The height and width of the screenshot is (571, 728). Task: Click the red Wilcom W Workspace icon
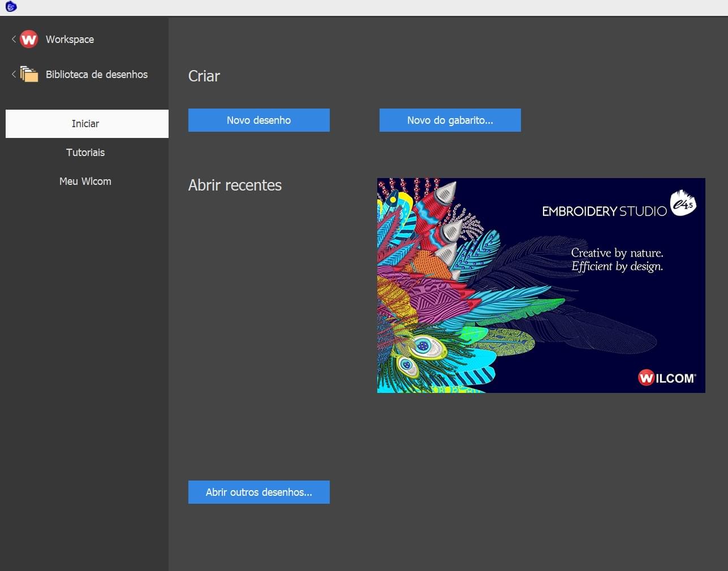(x=29, y=40)
